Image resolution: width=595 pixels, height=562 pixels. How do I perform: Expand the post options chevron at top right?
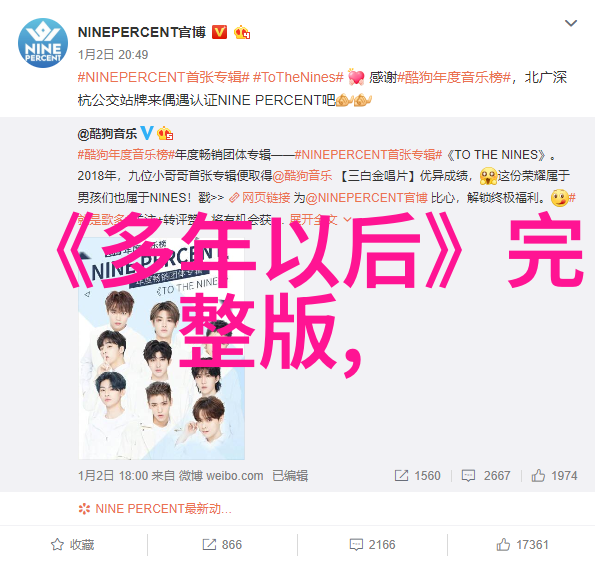(x=571, y=24)
